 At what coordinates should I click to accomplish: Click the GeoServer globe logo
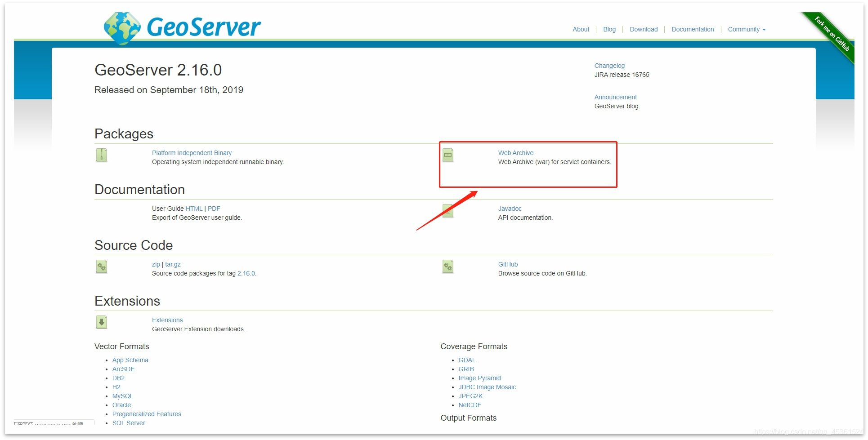122,28
